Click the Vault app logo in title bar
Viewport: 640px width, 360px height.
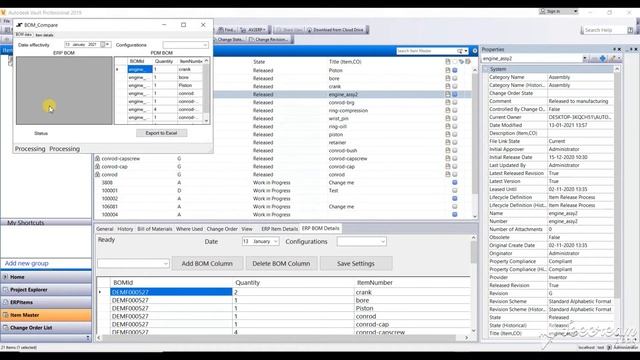(3, 13)
